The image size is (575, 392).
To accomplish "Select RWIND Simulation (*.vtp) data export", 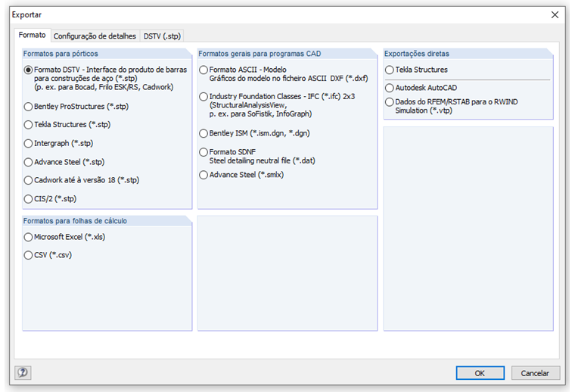I will click(x=390, y=101).
